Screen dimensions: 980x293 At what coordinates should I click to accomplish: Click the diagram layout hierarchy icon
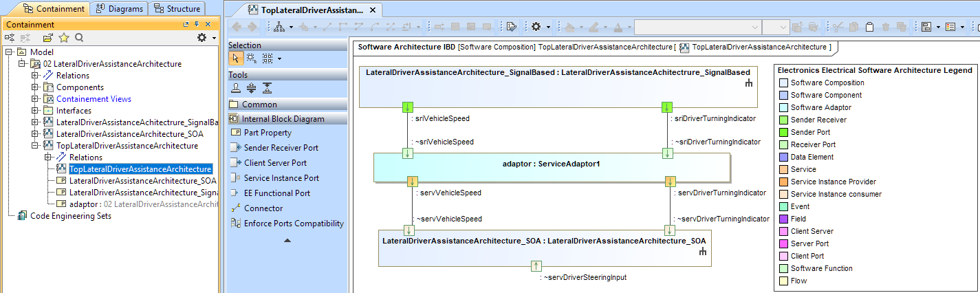click(x=280, y=27)
